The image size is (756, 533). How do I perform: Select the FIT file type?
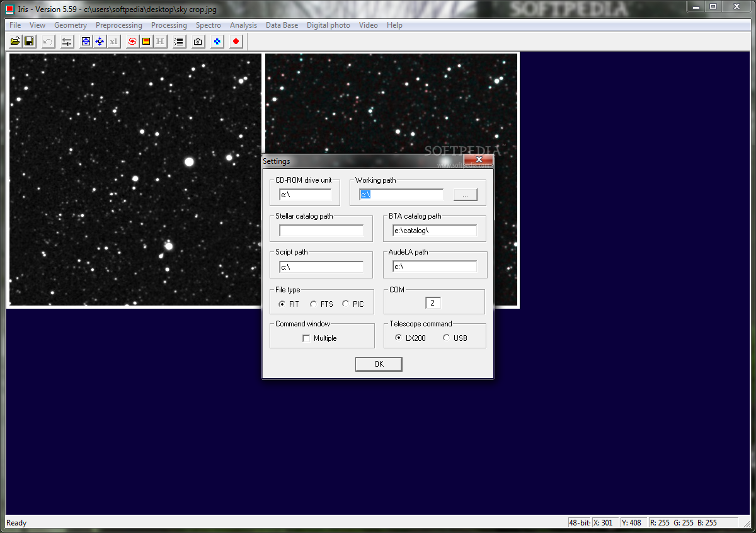289,304
